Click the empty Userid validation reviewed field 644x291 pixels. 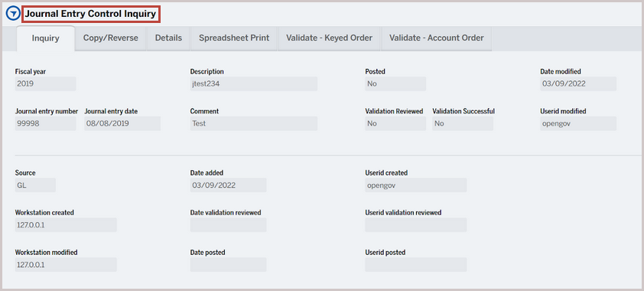[x=415, y=225]
